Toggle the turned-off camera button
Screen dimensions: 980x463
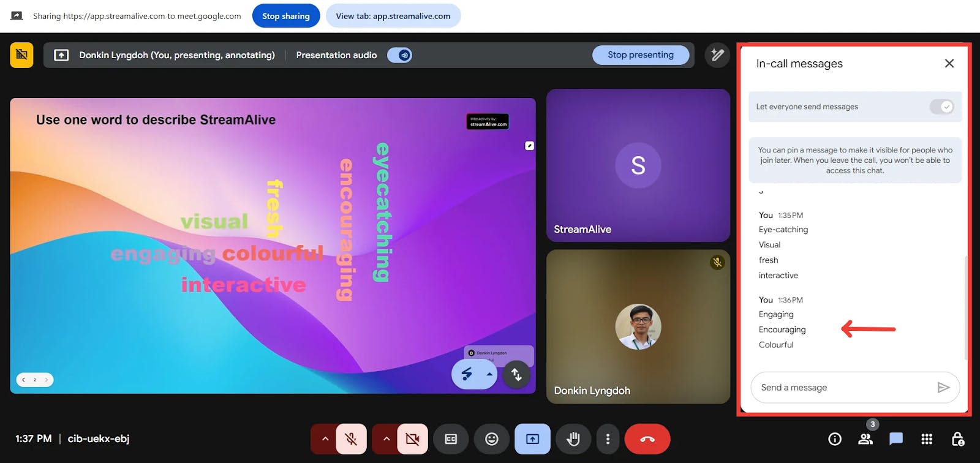(412, 439)
